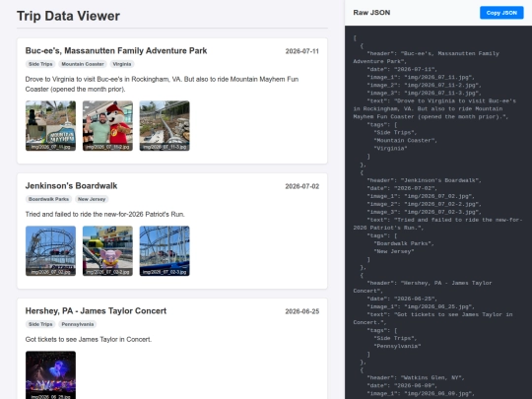Click JSON value "Pennsylvania" in tags

pos(397,347)
